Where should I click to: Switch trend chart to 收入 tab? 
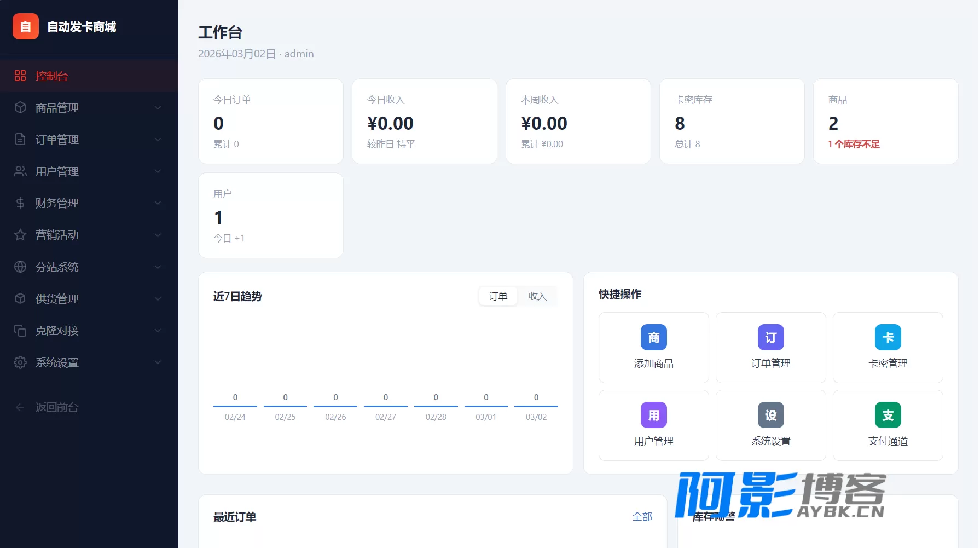click(x=537, y=296)
